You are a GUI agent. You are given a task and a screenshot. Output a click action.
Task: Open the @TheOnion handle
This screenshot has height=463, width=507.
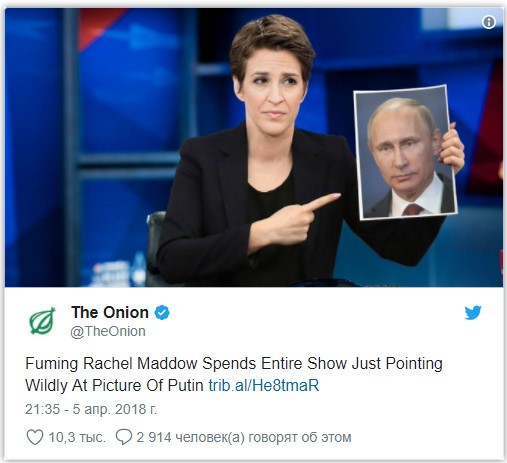click(x=108, y=331)
